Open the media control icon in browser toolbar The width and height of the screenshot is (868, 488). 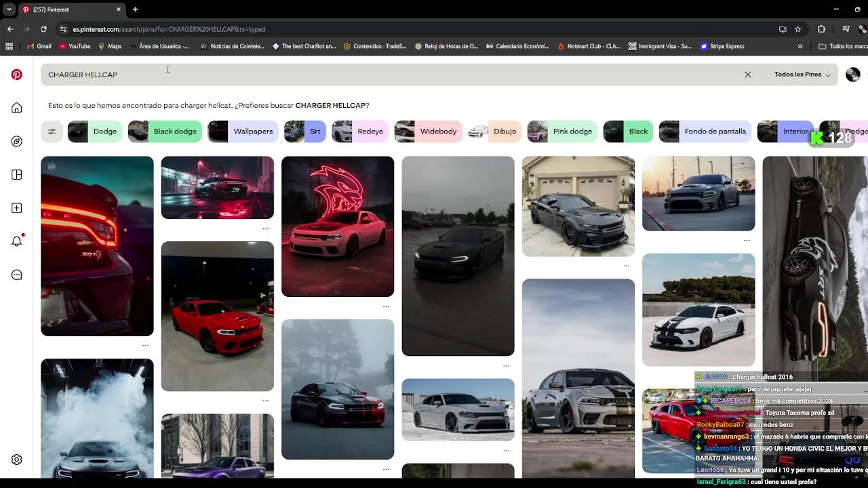pos(846,29)
